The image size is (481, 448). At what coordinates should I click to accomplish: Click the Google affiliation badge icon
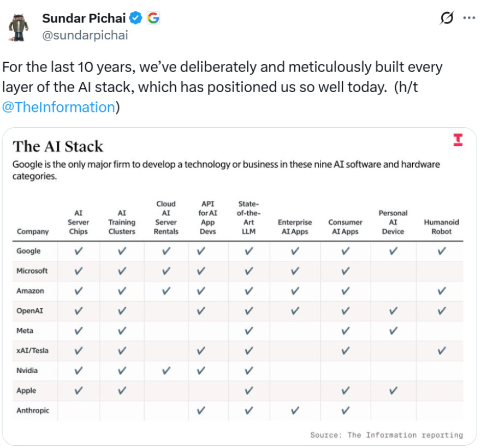153,18
